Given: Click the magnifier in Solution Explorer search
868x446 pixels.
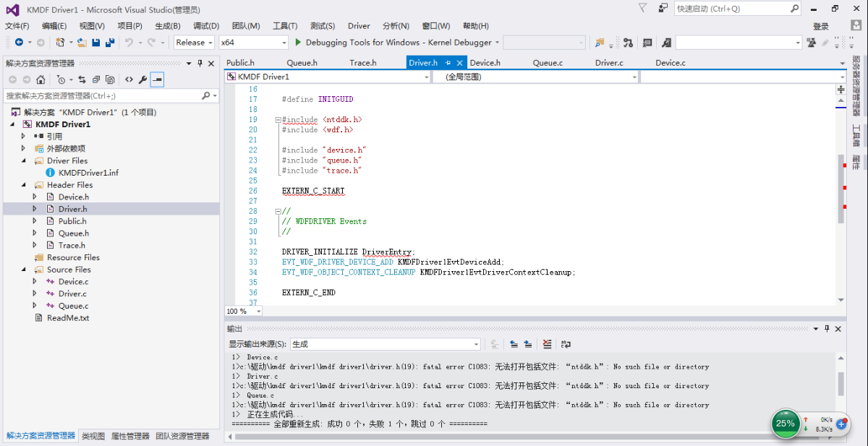Looking at the screenshot, I should coord(206,95).
